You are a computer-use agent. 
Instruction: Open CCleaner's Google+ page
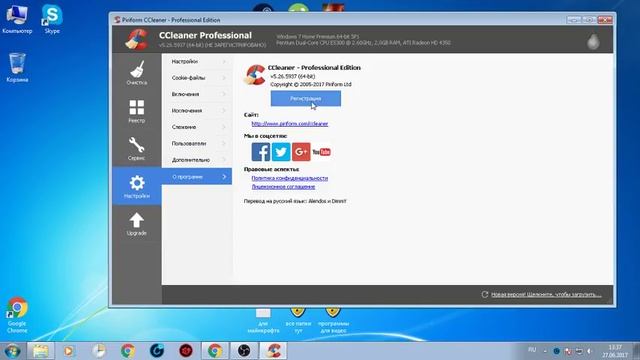coord(301,152)
